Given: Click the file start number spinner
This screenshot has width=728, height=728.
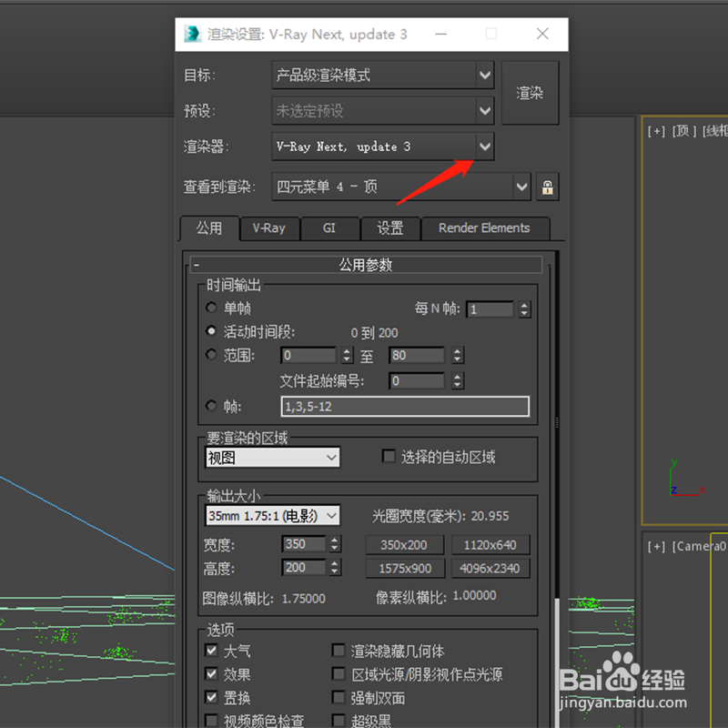Looking at the screenshot, I should tap(458, 380).
